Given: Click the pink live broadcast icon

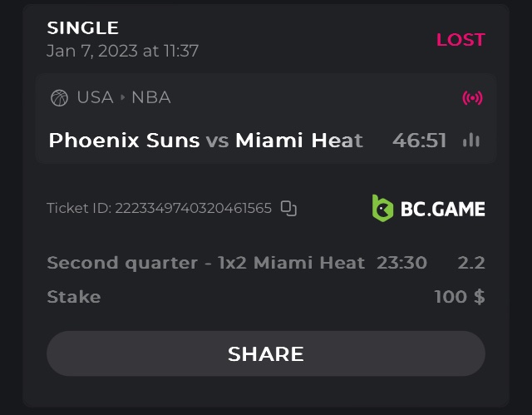Looking at the screenshot, I should coord(472,98).
